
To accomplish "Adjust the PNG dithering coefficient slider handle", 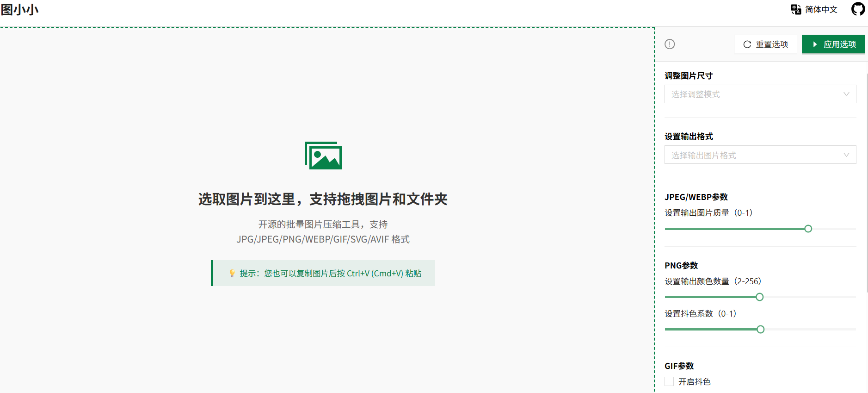I will click(760, 330).
